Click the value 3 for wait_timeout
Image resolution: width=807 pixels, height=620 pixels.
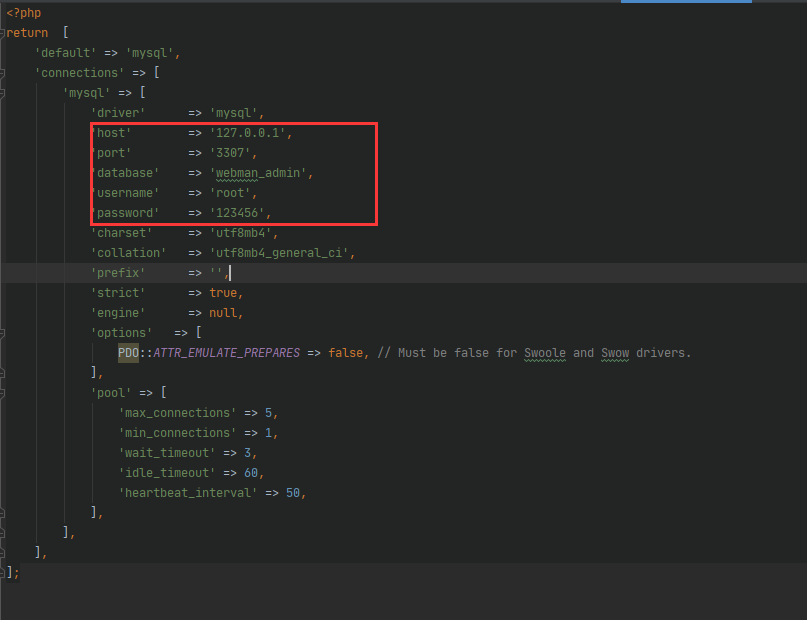248,453
